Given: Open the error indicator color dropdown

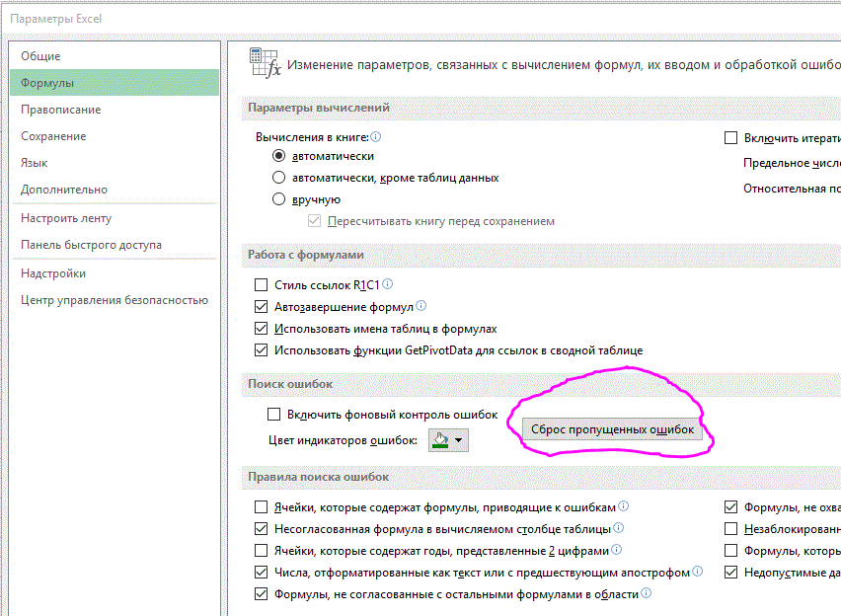Looking at the screenshot, I should [448, 440].
